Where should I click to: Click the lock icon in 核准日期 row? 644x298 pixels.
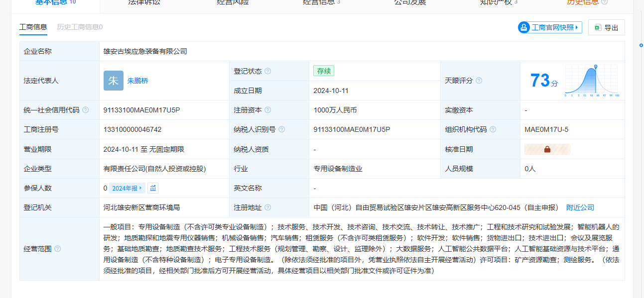pos(547,149)
